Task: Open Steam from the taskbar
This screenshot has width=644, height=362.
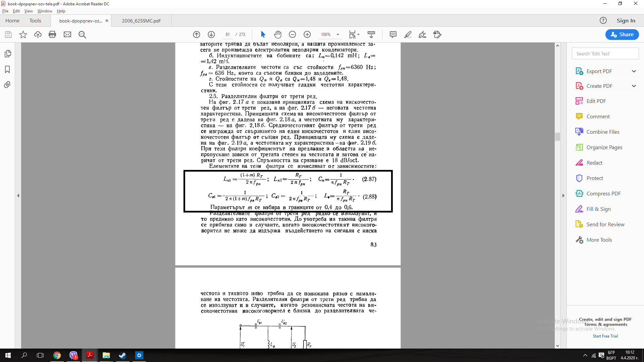Action: tap(122, 355)
